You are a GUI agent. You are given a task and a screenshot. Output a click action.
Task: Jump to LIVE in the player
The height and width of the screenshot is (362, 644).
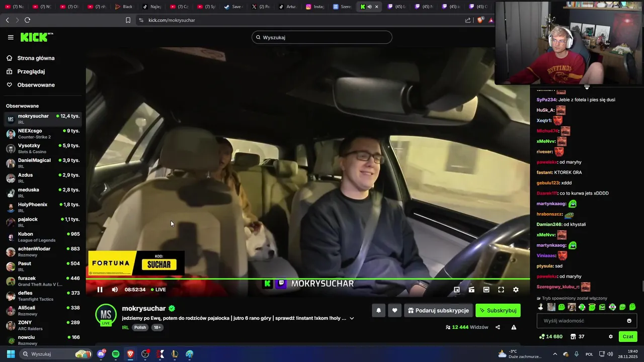coord(158,290)
